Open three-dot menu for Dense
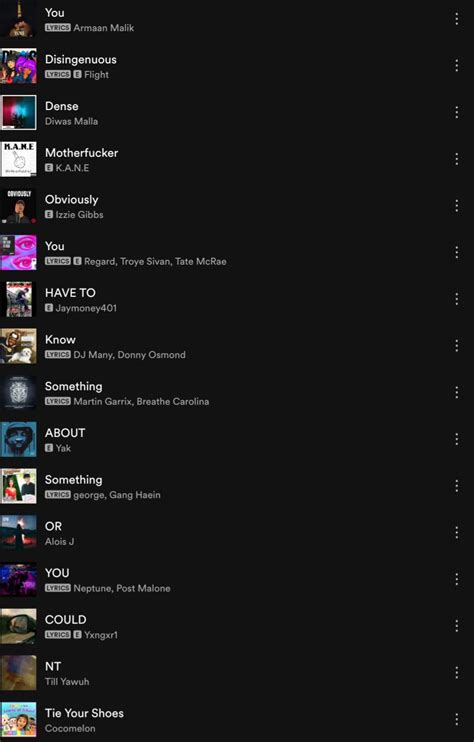The image size is (474, 742). [456, 112]
